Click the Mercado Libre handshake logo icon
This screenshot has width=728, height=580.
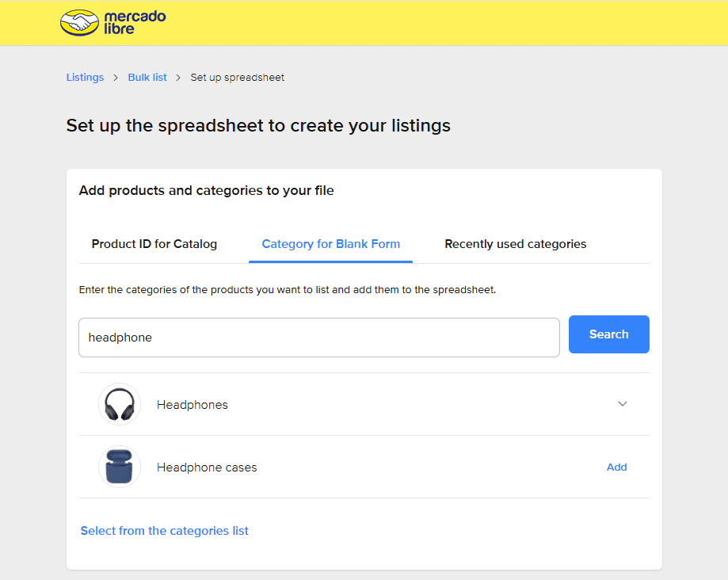coord(79,23)
